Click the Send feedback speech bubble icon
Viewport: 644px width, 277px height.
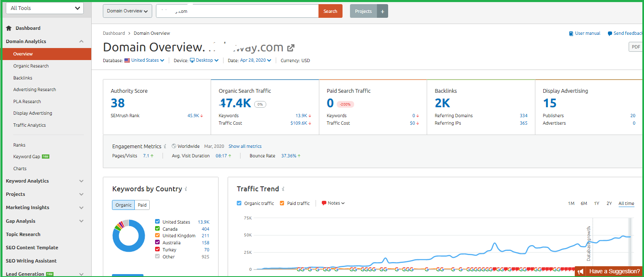610,34
